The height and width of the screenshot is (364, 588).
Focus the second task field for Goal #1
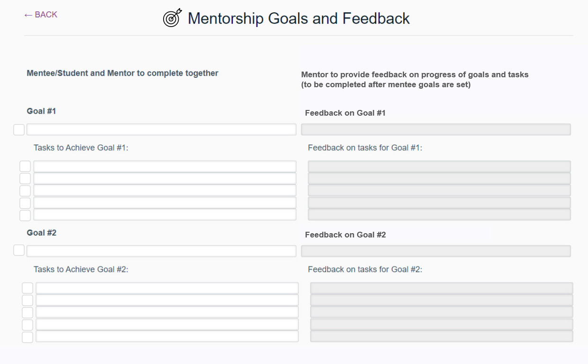[x=165, y=179]
